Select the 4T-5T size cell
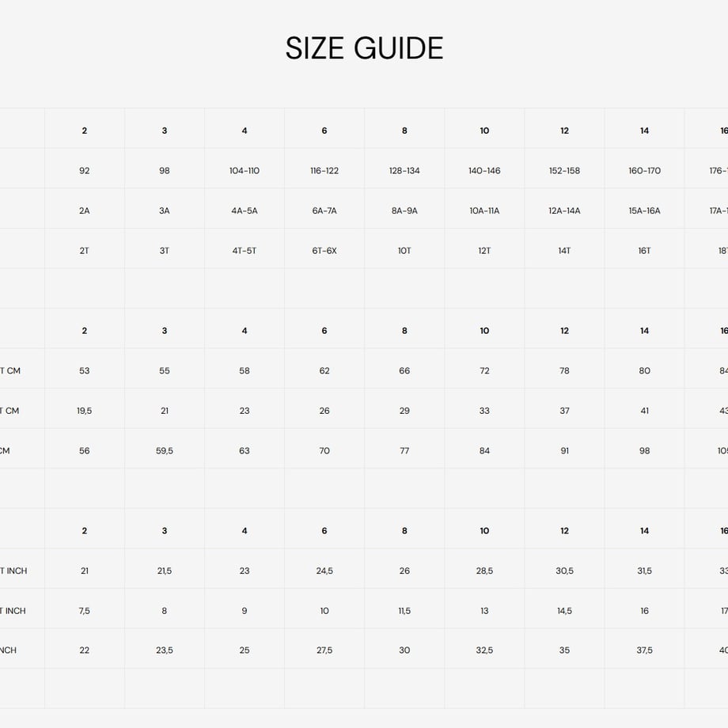Image resolution: width=728 pixels, height=728 pixels. point(245,251)
